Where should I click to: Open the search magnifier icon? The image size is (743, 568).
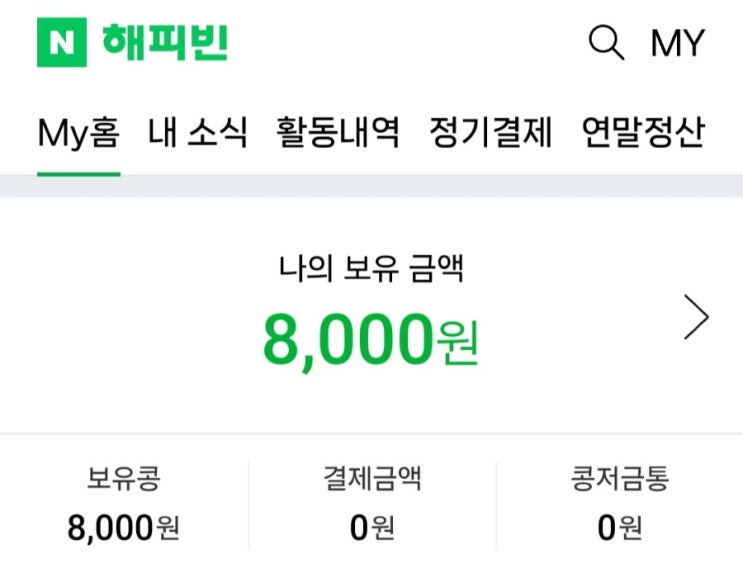[606, 43]
